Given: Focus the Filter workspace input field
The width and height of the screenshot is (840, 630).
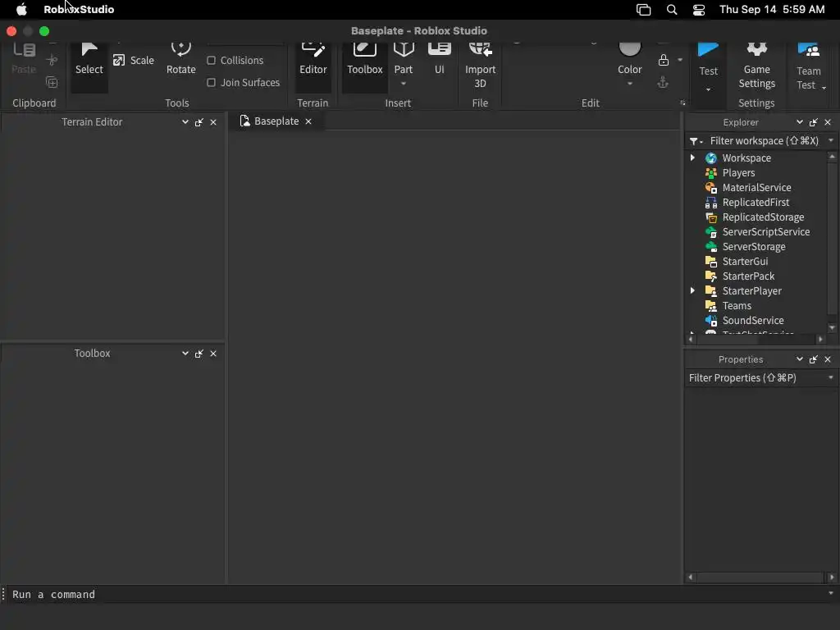Looking at the screenshot, I should (x=764, y=140).
